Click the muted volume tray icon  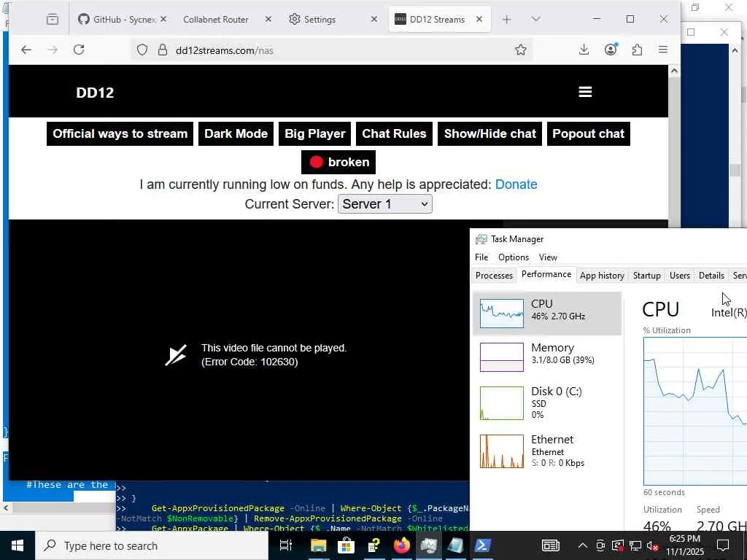[651, 545]
